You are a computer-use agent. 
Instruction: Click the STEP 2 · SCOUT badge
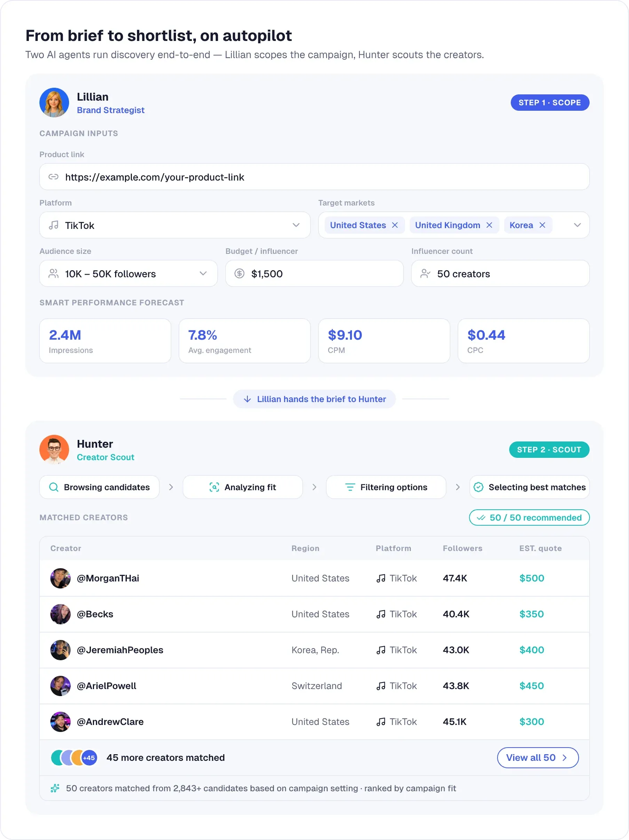point(549,450)
